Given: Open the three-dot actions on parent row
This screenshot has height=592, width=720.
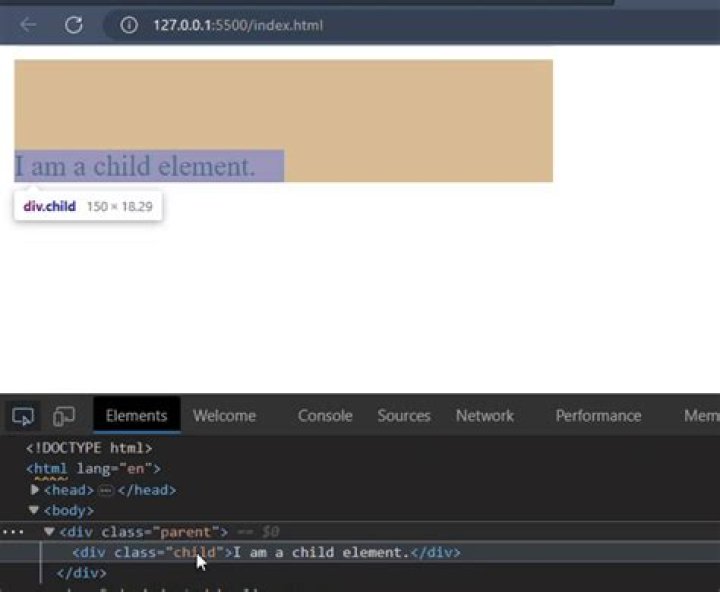Looking at the screenshot, I should click(12, 532).
